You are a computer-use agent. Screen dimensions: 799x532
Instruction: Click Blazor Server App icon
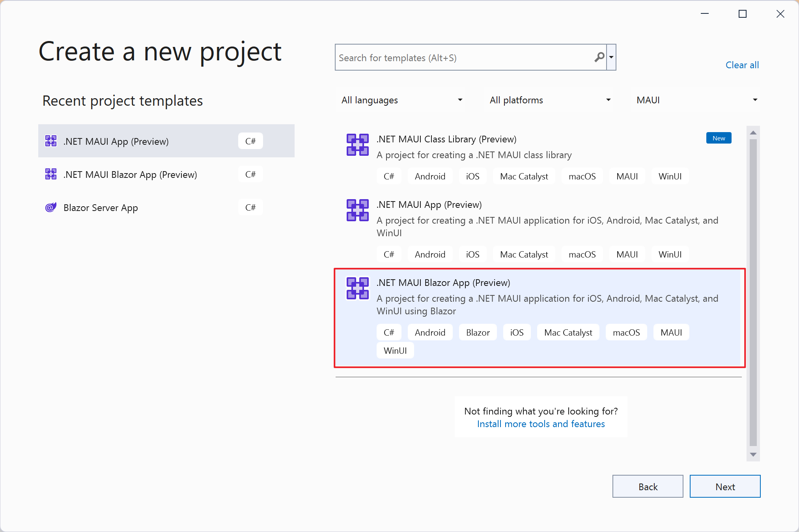pyautogui.click(x=51, y=207)
